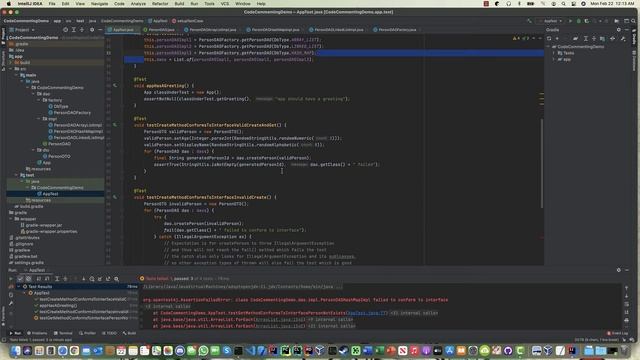This screenshot has height=360, width=640.
Task: Open the Refactor menu
Action: click(160, 4)
